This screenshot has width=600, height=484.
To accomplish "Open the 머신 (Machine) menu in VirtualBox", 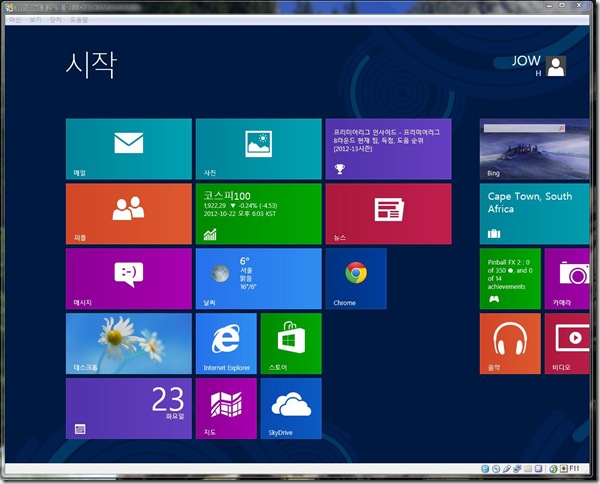I will [15, 20].
